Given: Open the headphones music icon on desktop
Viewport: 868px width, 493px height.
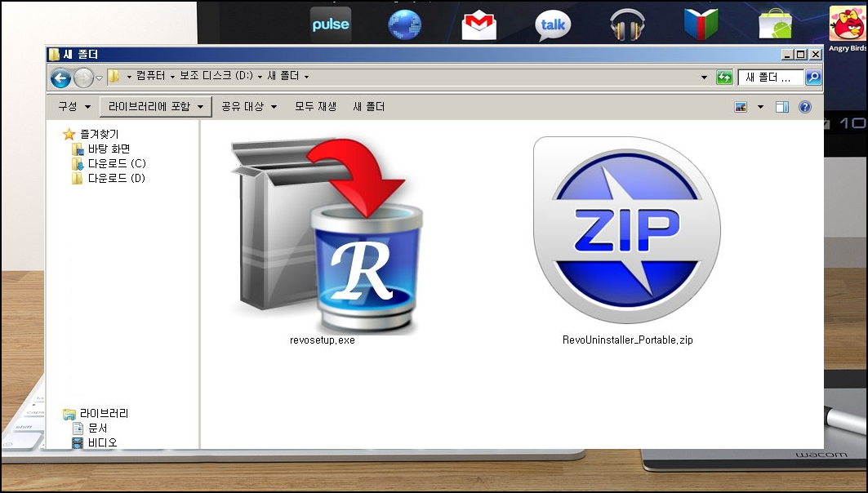Looking at the screenshot, I should tap(626, 25).
